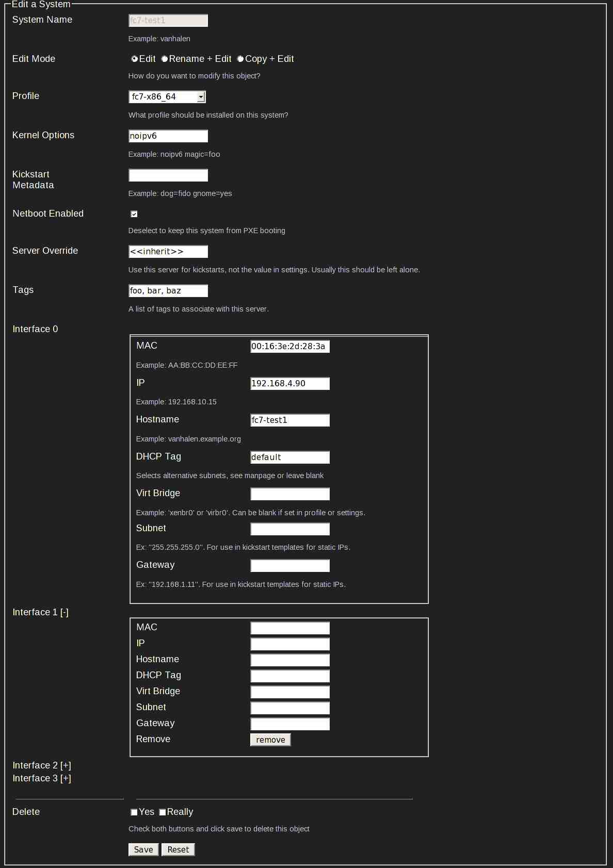Open the Profile dropdown

tap(167, 97)
